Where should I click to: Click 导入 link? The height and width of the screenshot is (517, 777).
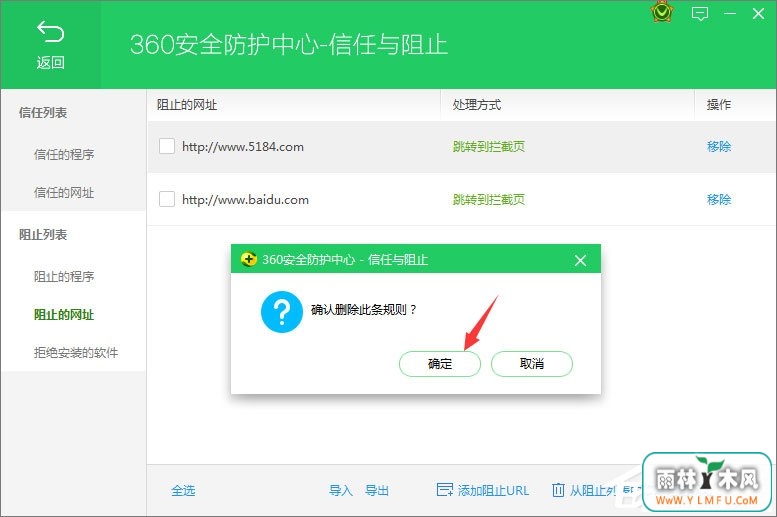(x=340, y=490)
